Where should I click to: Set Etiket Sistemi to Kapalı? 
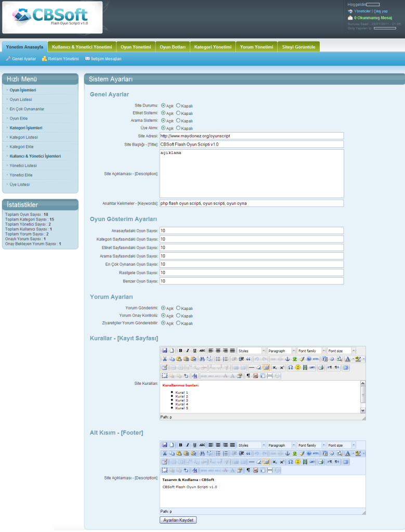point(178,113)
